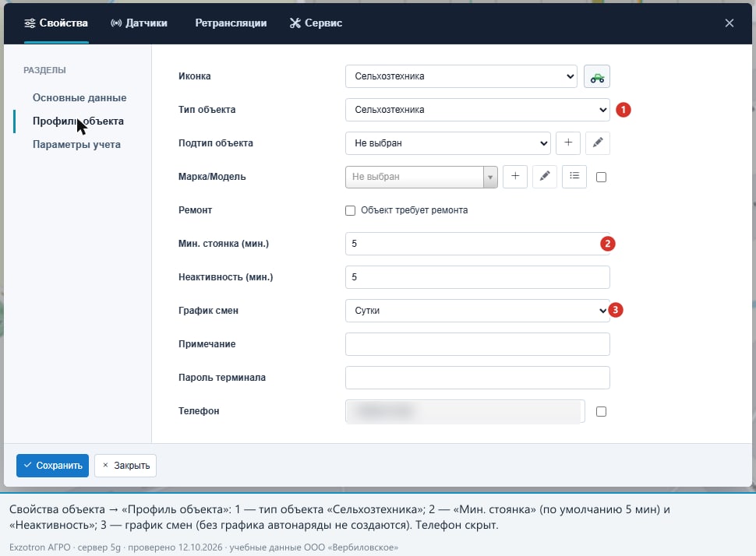Enable "Объект требует ремонта" checkbox
Image resolution: width=756 pixels, height=556 pixels.
[x=351, y=210]
